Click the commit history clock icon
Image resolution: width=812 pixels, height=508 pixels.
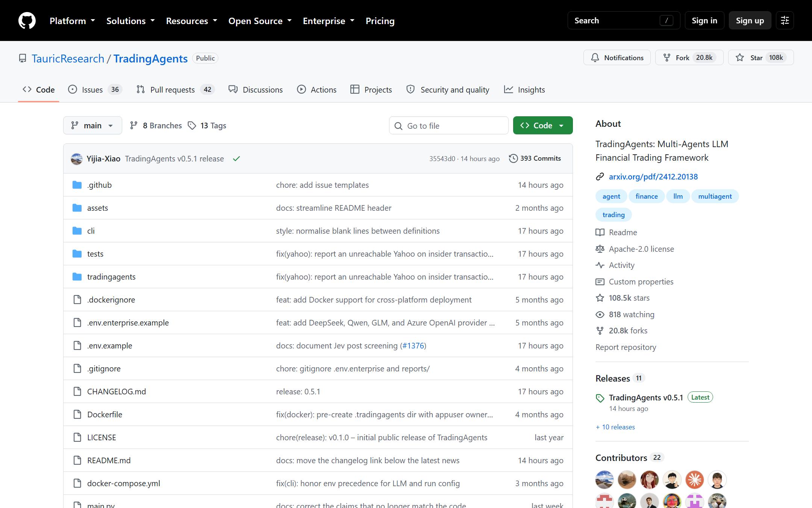(x=513, y=158)
